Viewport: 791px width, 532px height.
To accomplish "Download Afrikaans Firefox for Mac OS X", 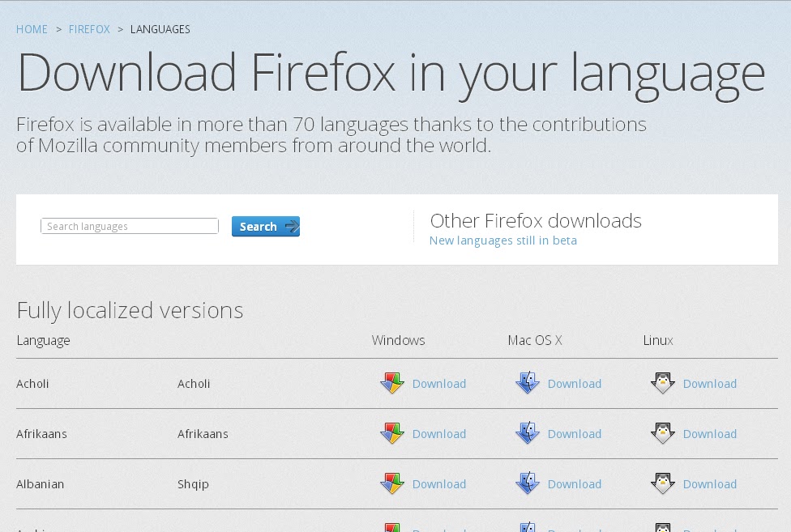I will pyautogui.click(x=575, y=434).
